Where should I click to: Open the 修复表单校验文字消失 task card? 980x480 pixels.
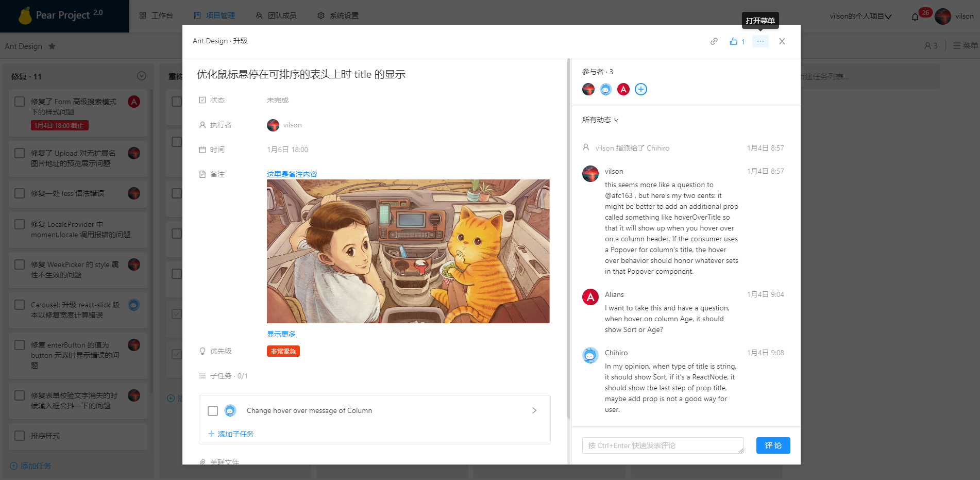click(78, 401)
